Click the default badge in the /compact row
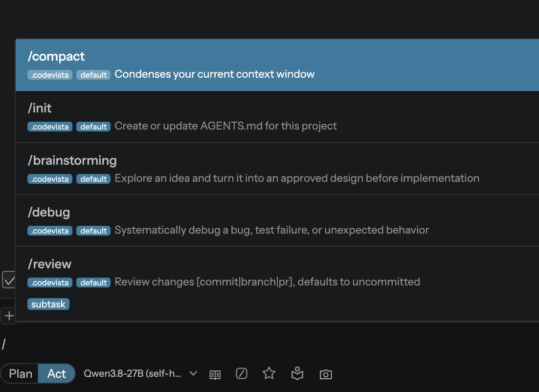Viewport: 539px width, 392px height. click(93, 75)
